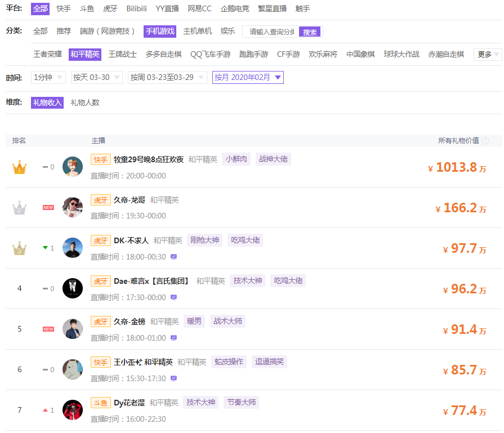Click 节奏大师 tag on Dy花老湿

242,402
